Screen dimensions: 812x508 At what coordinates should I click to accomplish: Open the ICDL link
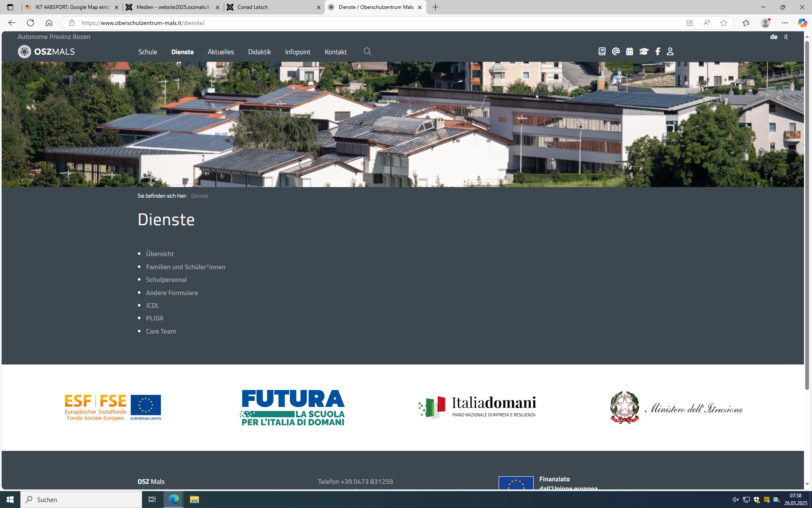152,305
